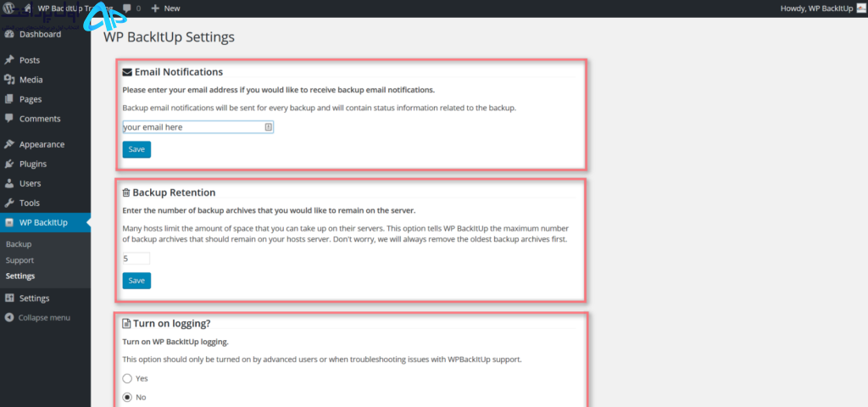Screen dimensions: 868x407
Task: Open Howdy WP BackItUp account menu
Action: 821,8
